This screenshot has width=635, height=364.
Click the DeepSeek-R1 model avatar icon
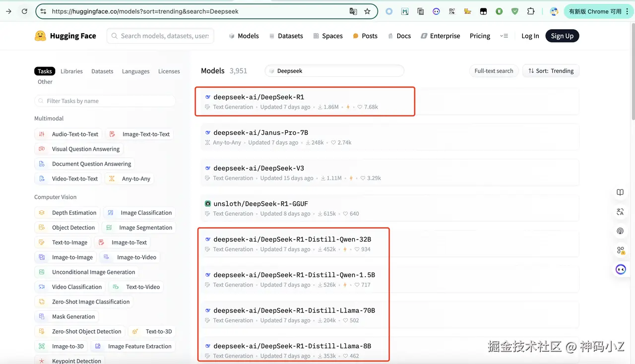point(208,97)
